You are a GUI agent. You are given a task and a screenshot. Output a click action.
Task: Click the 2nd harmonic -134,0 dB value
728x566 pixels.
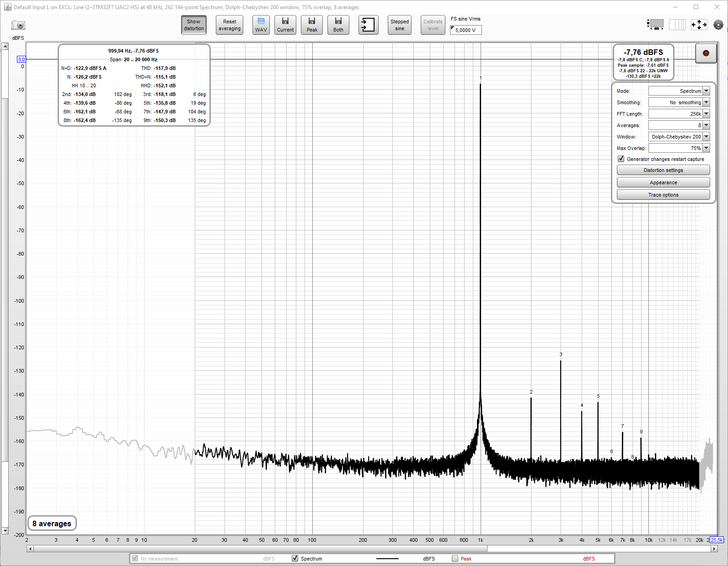[85, 94]
